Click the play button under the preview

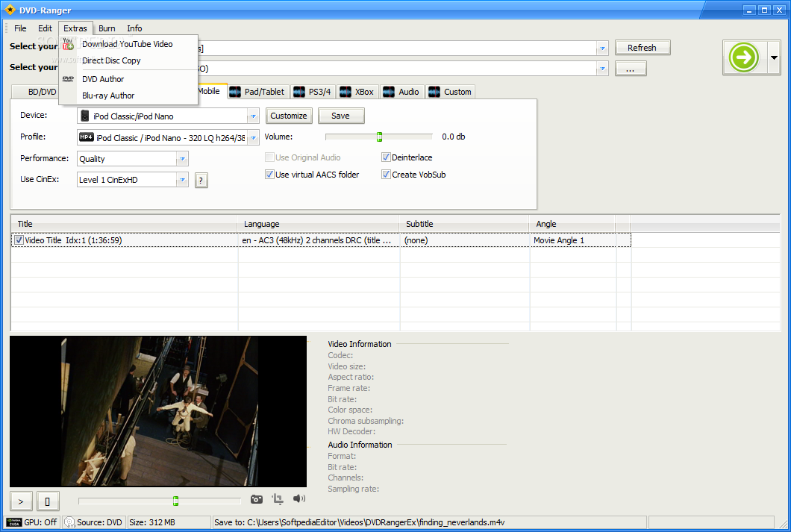point(21,501)
